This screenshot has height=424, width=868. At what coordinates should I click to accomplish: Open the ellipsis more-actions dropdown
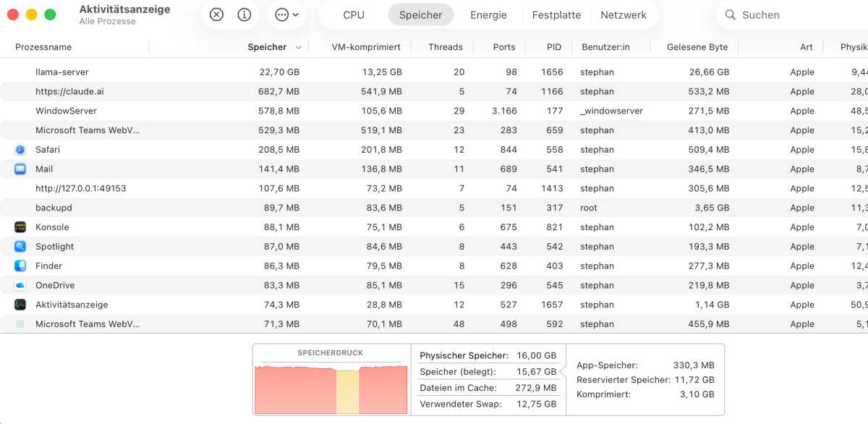point(286,14)
